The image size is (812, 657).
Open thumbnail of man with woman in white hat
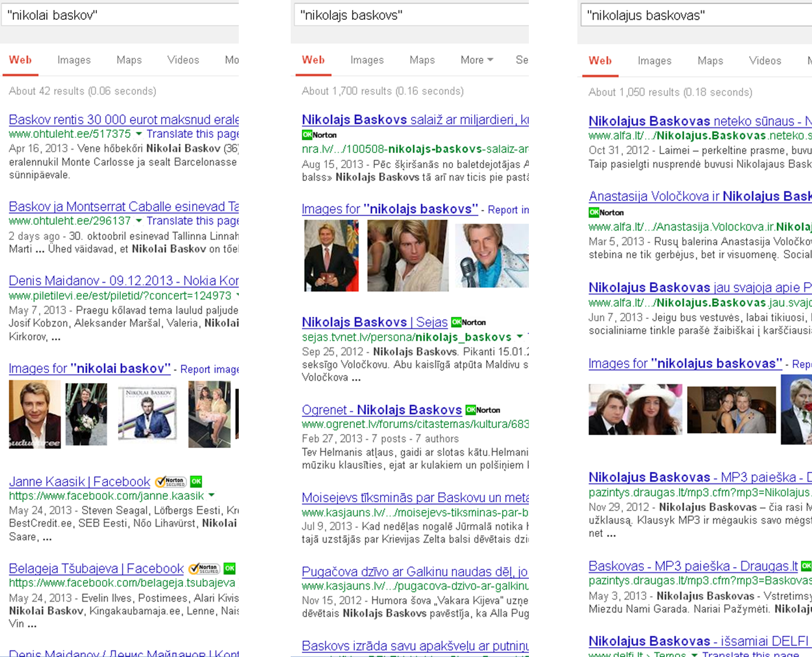[635, 409]
